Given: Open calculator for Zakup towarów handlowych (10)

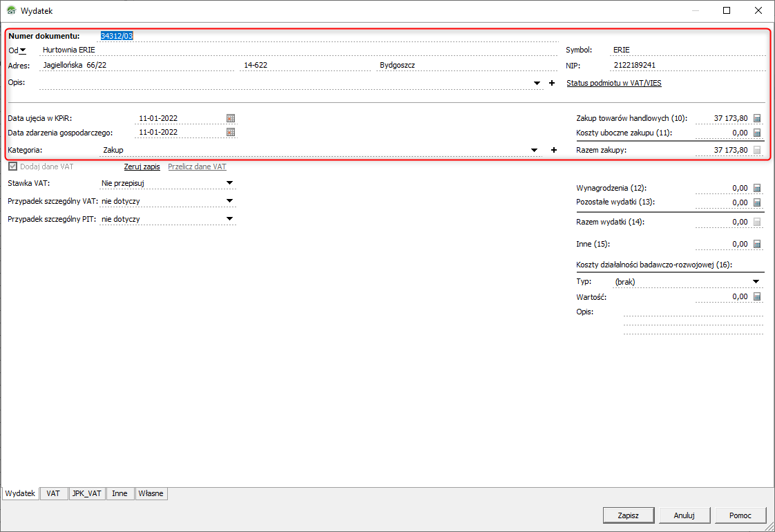Looking at the screenshot, I should (x=757, y=118).
